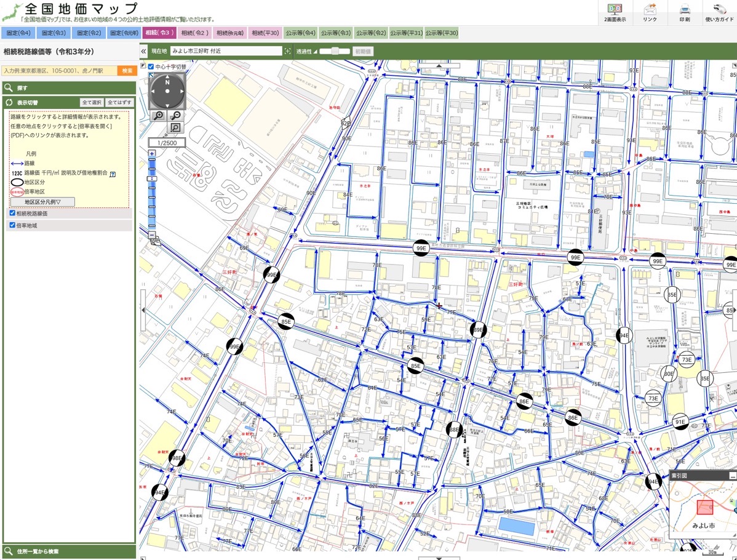Click the 62B route price label
737x560 pixels.
(346, 123)
